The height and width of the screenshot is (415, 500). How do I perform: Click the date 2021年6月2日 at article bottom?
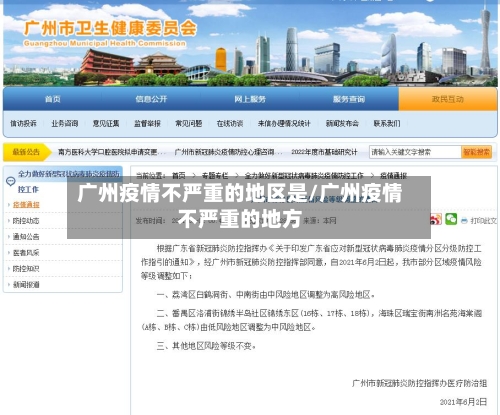pos(463,402)
